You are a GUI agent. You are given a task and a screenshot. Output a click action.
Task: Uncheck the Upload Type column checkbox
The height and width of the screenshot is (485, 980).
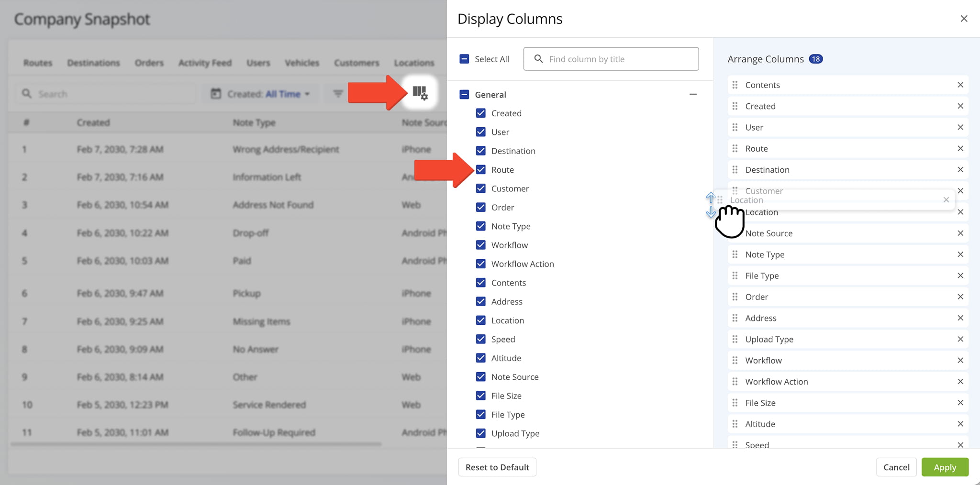coord(481,433)
